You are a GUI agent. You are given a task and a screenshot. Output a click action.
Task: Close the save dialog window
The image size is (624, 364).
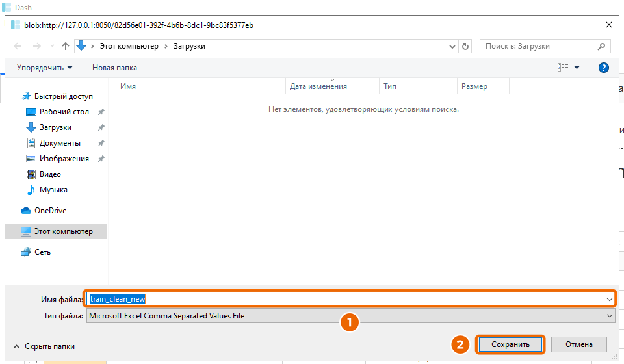609,25
